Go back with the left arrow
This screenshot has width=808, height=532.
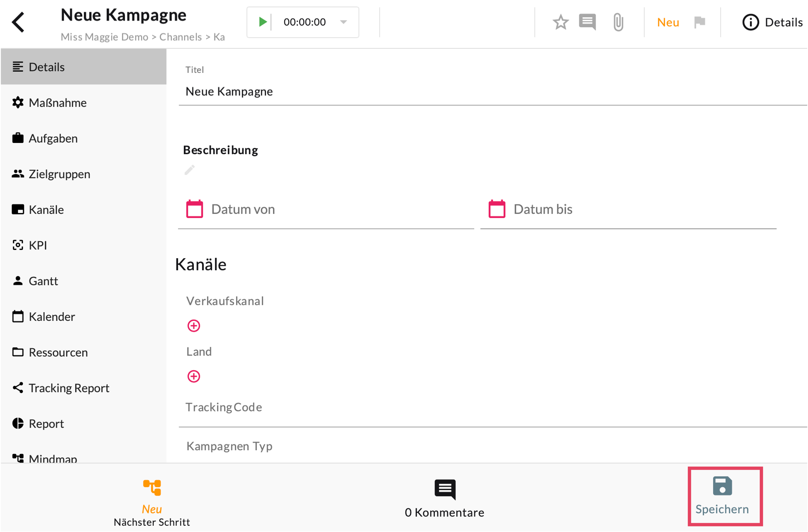[x=18, y=22]
